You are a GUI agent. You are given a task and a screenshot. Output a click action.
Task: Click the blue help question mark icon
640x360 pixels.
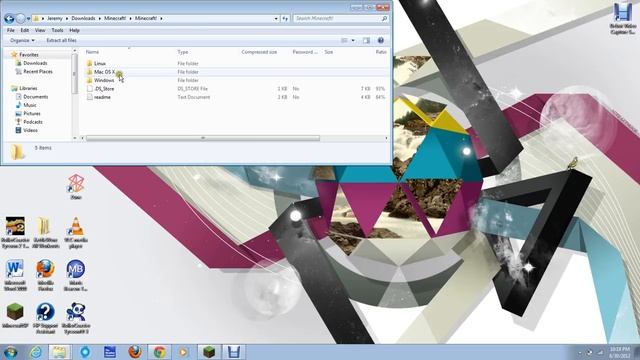380,40
